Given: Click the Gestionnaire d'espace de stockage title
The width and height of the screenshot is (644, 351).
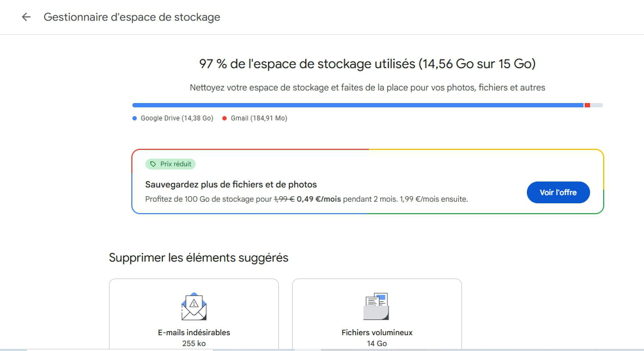Looking at the screenshot, I should click(x=132, y=17).
